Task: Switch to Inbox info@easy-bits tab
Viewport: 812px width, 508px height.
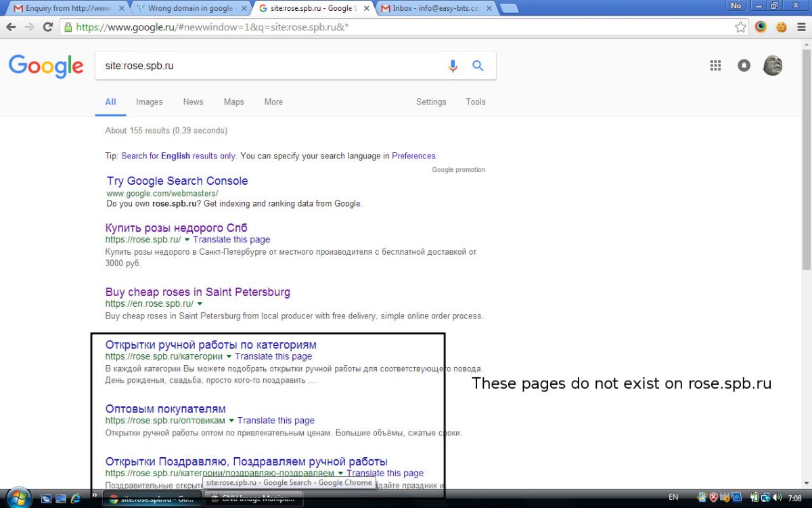Action: [x=435, y=9]
